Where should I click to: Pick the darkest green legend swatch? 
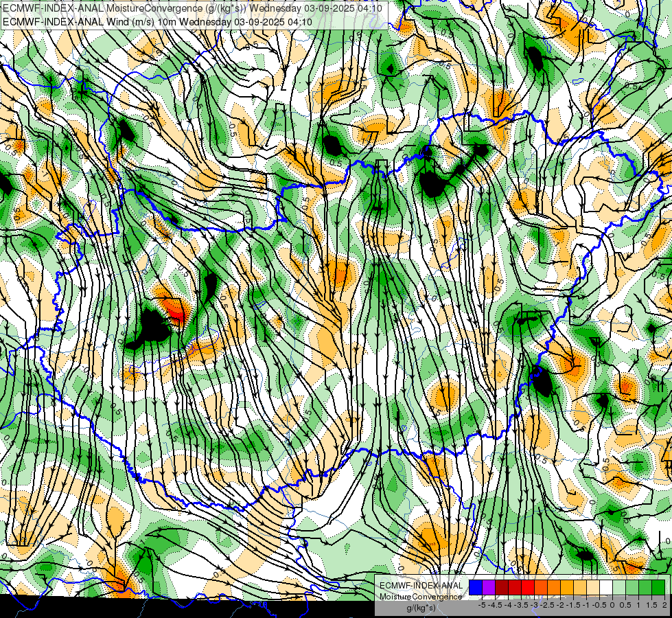pos(658,587)
